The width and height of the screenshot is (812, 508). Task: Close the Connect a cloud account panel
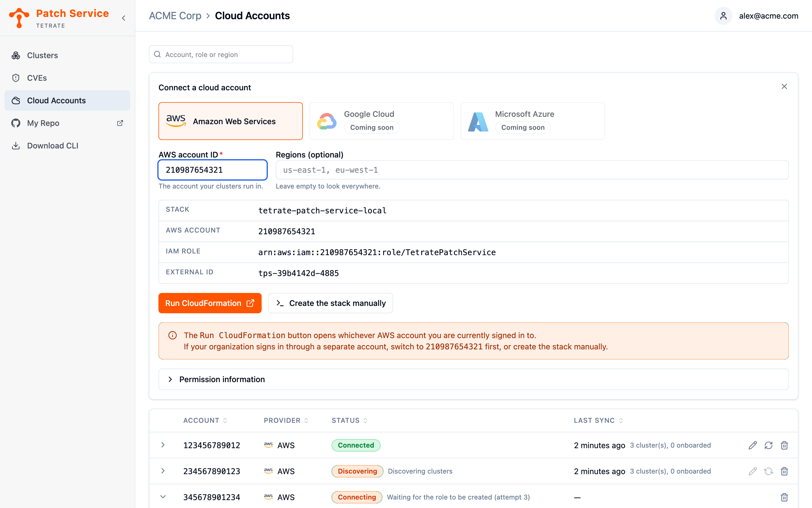[x=784, y=86]
